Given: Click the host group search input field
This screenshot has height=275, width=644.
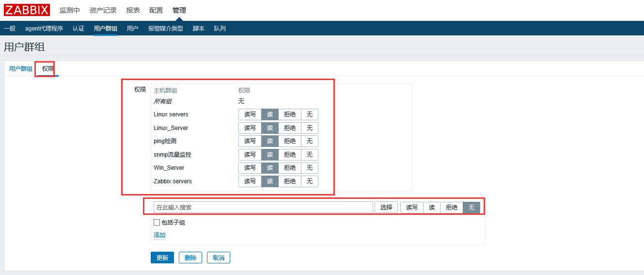Looking at the screenshot, I should tap(263, 207).
